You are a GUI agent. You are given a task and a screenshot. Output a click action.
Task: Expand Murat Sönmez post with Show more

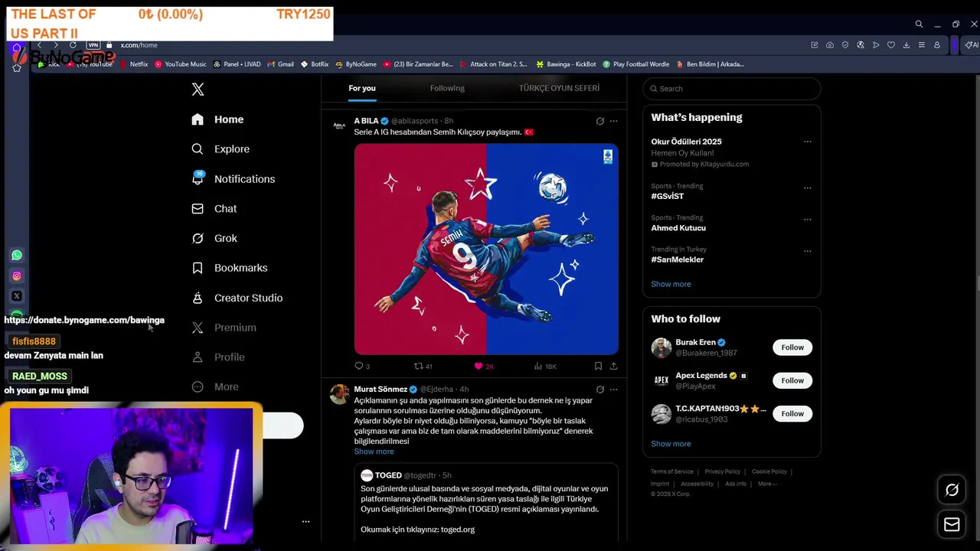[374, 452]
